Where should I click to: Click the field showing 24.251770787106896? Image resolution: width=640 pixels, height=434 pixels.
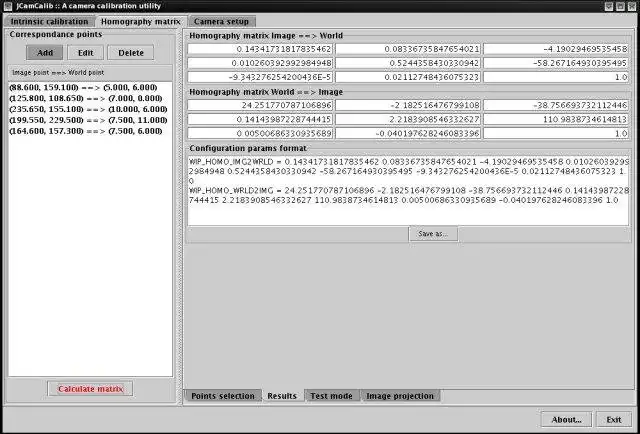tap(260, 105)
